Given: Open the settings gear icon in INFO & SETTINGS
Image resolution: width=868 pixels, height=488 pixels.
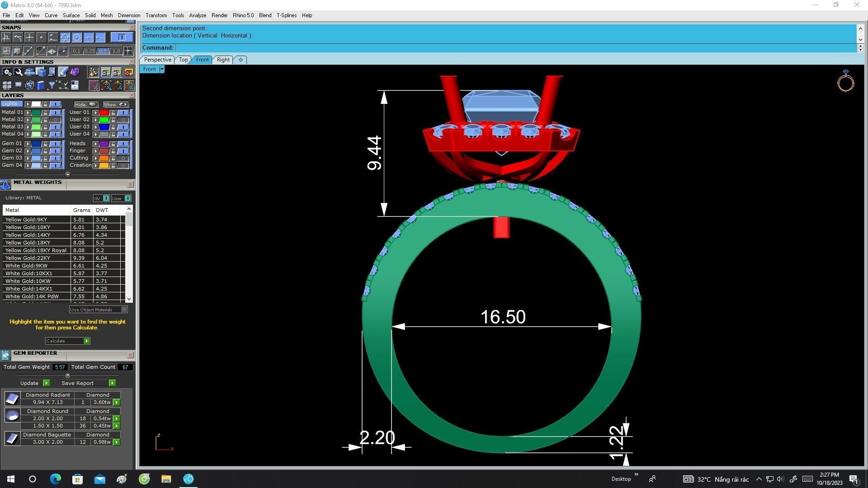Looking at the screenshot, I should (x=7, y=72).
